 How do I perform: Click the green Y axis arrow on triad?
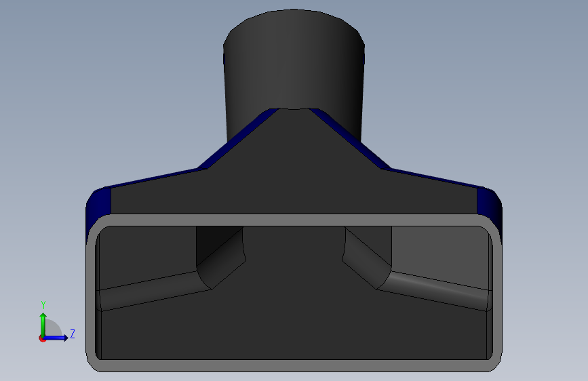point(43,324)
